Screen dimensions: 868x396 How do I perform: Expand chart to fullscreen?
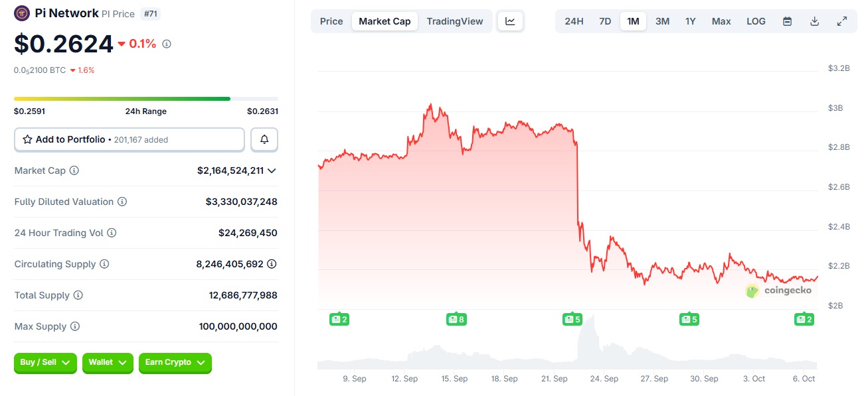pos(841,21)
